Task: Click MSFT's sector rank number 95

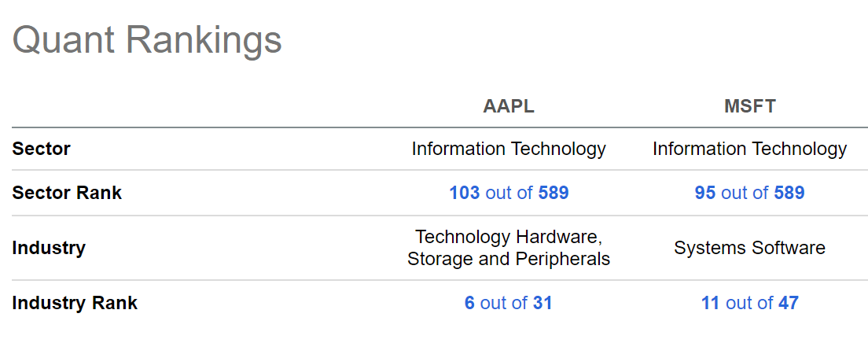Action: 705,193
